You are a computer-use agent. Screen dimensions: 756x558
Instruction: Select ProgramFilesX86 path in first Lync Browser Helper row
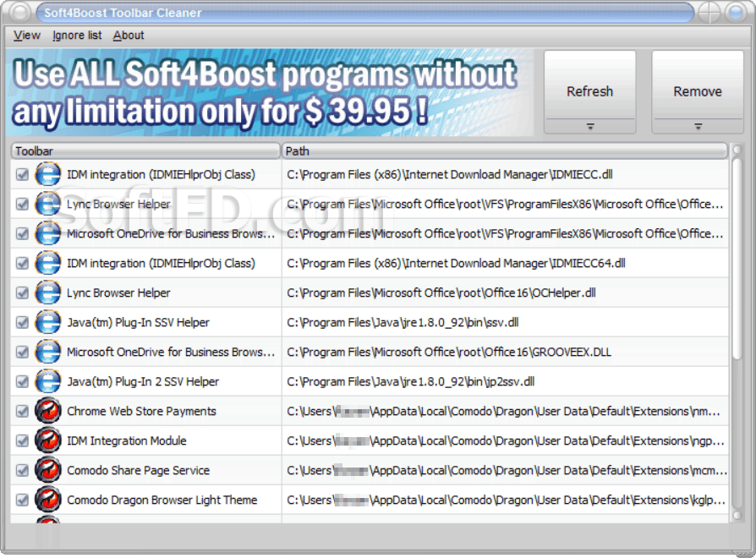pyautogui.click(x=505, y=204)
